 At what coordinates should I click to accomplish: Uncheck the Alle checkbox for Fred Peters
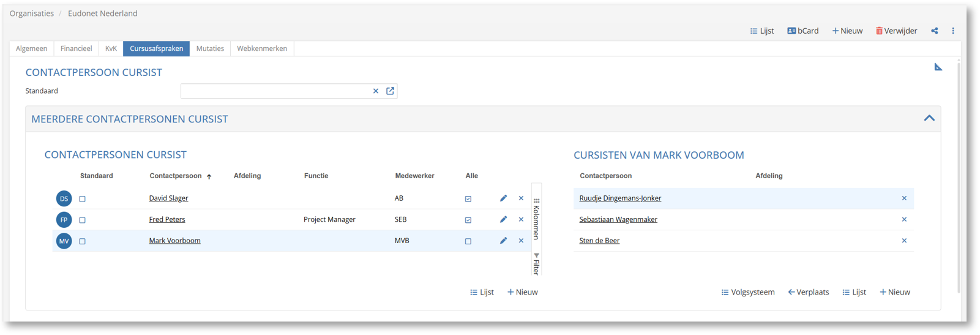pyautogui.click(x=468, y=220)
